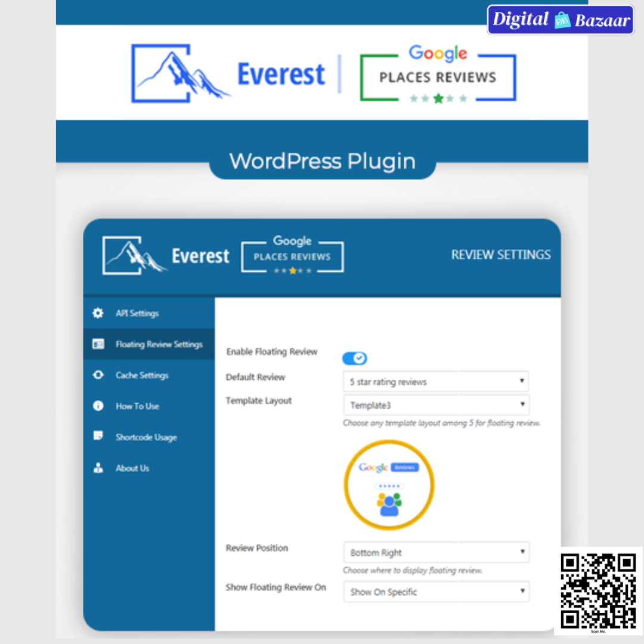
Task: Click the About Us person icon
Action: pos(98,468)
